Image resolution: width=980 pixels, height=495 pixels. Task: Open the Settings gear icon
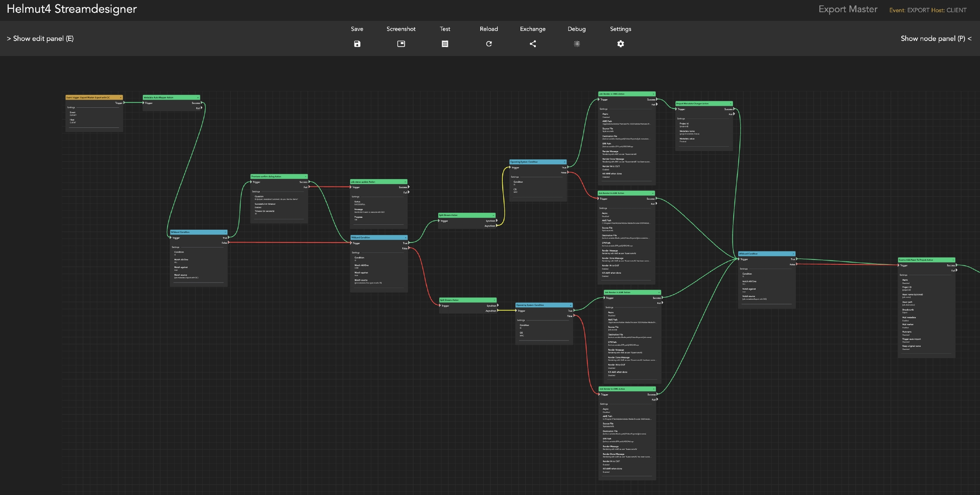[620, 44]
